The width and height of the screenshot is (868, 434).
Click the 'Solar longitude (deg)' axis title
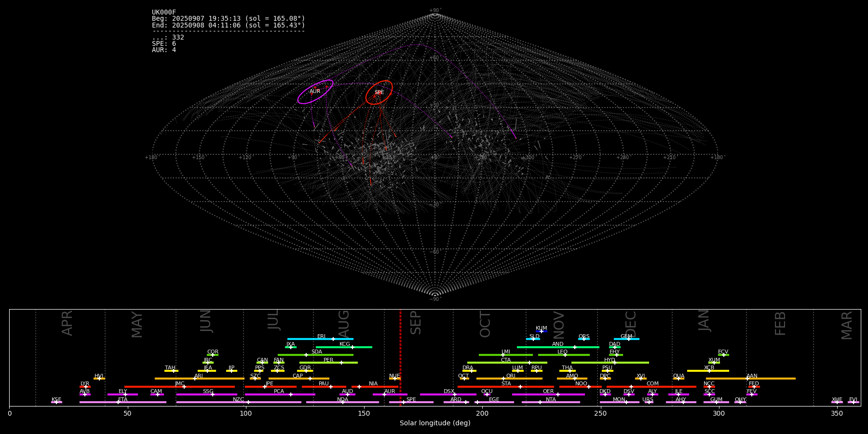pos(435,423)
